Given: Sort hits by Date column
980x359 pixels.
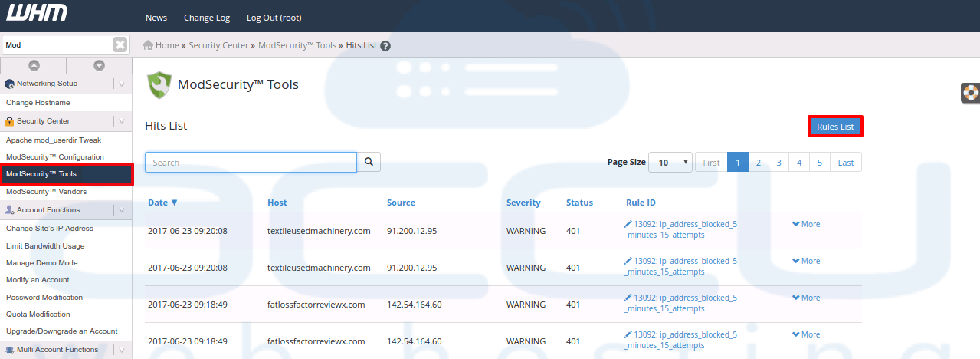Looking at the screenshot, I should pyautogui.click(x=162, y=203).
